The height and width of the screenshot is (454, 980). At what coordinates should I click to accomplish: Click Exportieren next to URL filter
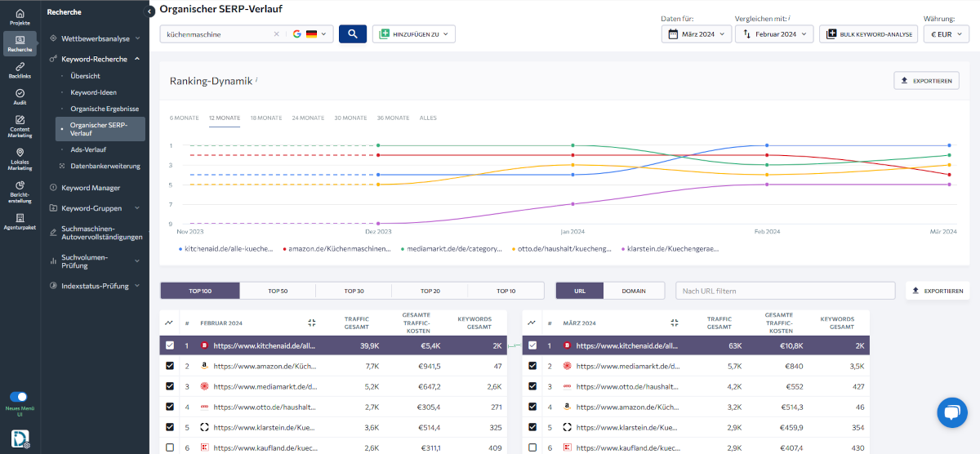[938, 291]
